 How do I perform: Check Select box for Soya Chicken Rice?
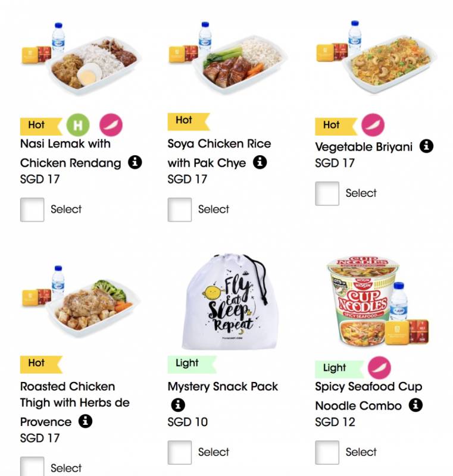click(x=180, y=209)
